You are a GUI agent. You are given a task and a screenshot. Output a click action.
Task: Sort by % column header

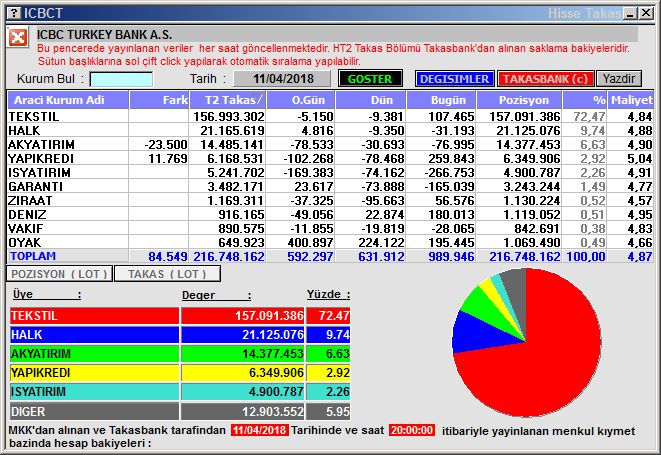[x=585, y=100]
